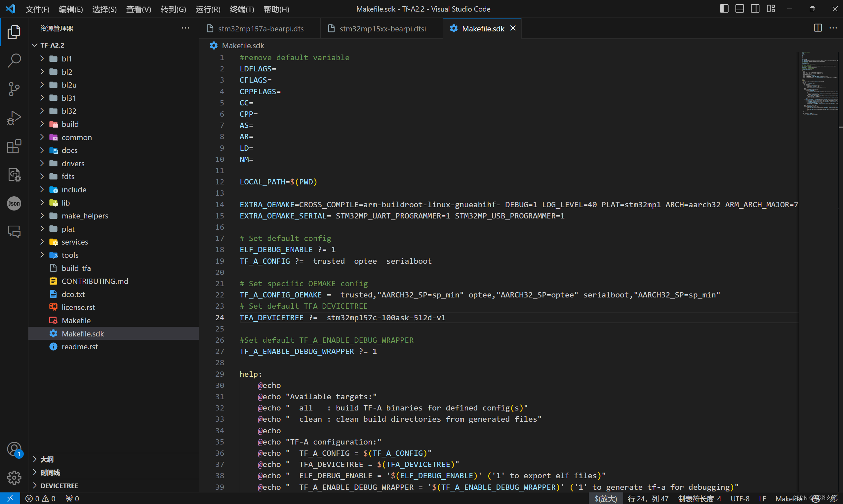Change encoding via UTF-8 status item
Screen dimensions: 843x504
[740, 498]
